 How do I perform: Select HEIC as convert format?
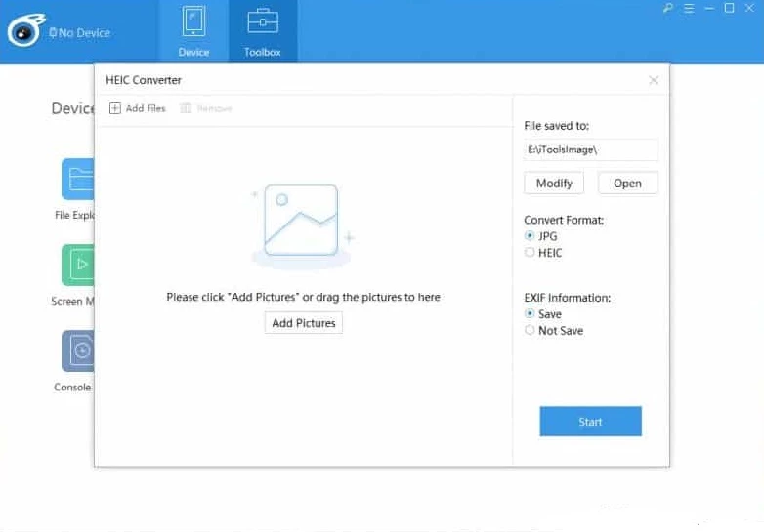[530, 253]
